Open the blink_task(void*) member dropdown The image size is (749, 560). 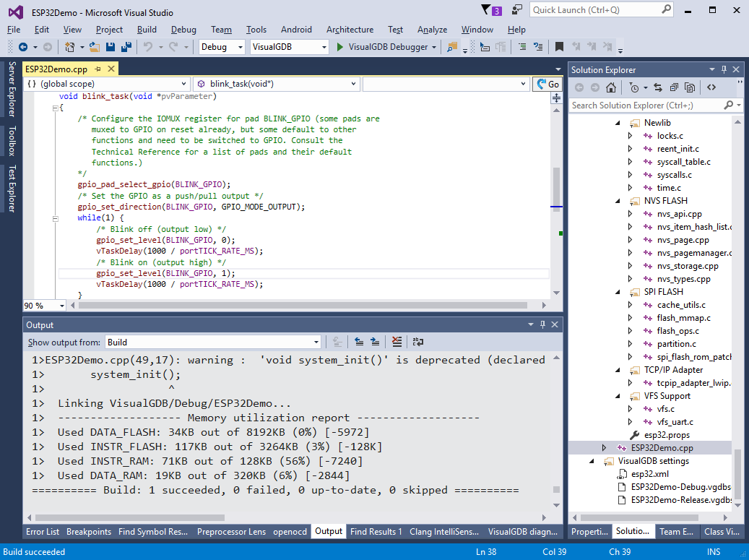coord(276,84)
